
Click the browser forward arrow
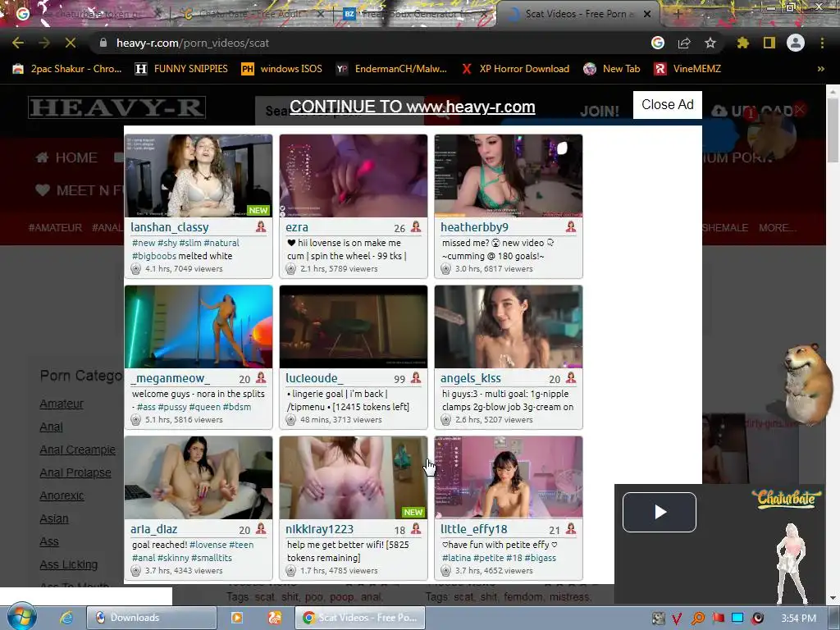[x=44, y=43]
